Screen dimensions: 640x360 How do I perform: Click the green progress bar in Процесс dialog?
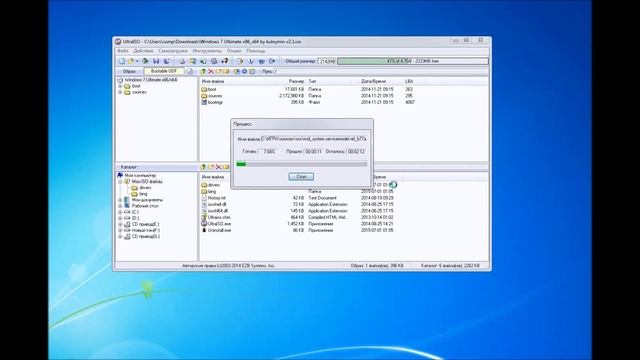coord(301,164)
